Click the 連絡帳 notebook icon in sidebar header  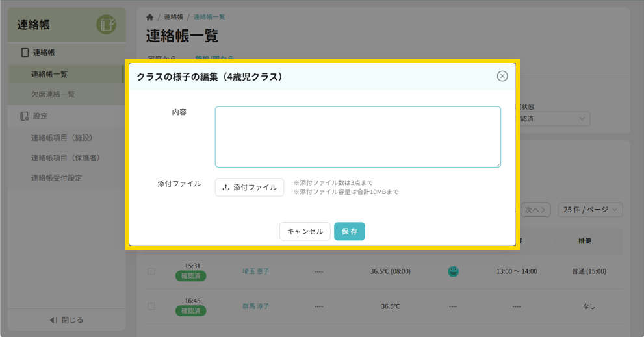coord(106,25)
